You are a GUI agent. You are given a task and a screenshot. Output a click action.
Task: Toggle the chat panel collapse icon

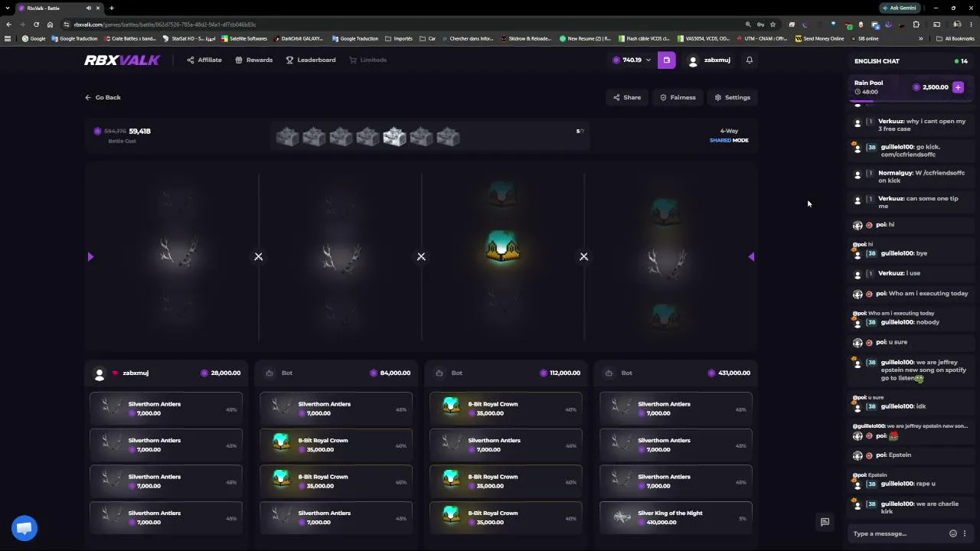(x=825, y=522)
